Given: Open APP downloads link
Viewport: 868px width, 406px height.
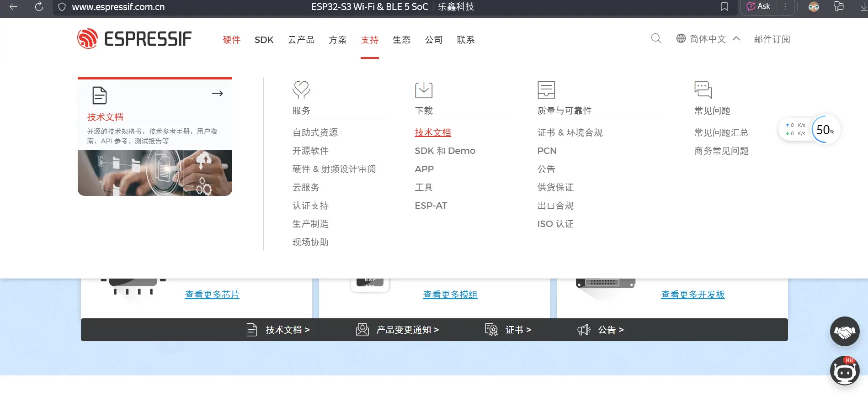Looking at the screenshot, I should pos(424,169).
